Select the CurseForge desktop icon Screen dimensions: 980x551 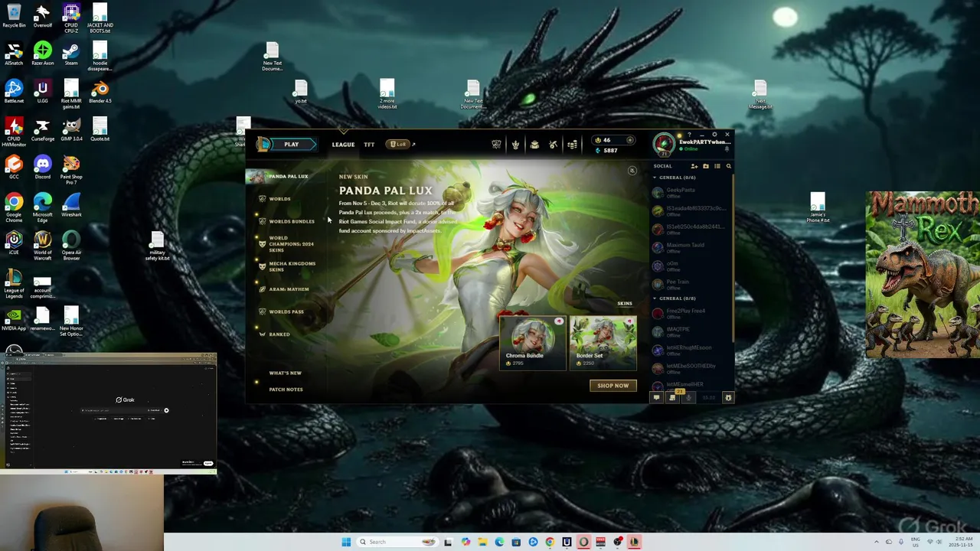(42, 129)
